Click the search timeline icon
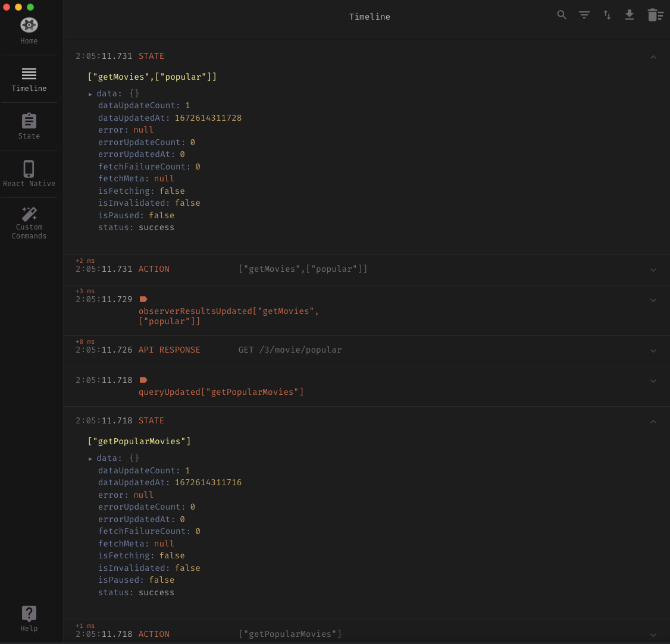The image size is (670, 644). (562, 15)
